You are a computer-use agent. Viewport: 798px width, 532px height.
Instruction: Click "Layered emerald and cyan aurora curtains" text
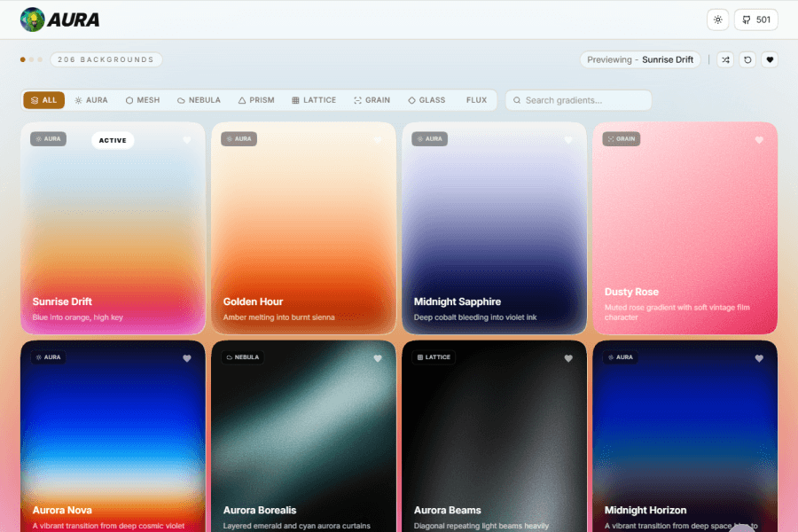point(297,526)
